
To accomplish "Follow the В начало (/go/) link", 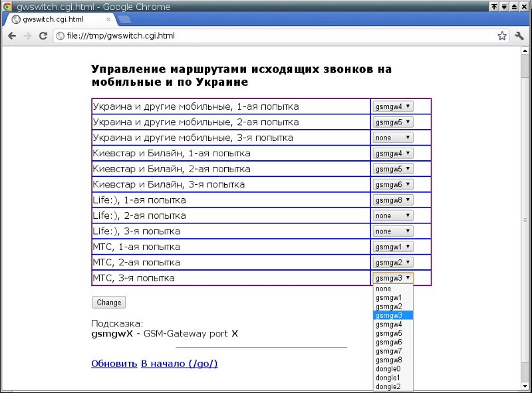I will (179, 364).
